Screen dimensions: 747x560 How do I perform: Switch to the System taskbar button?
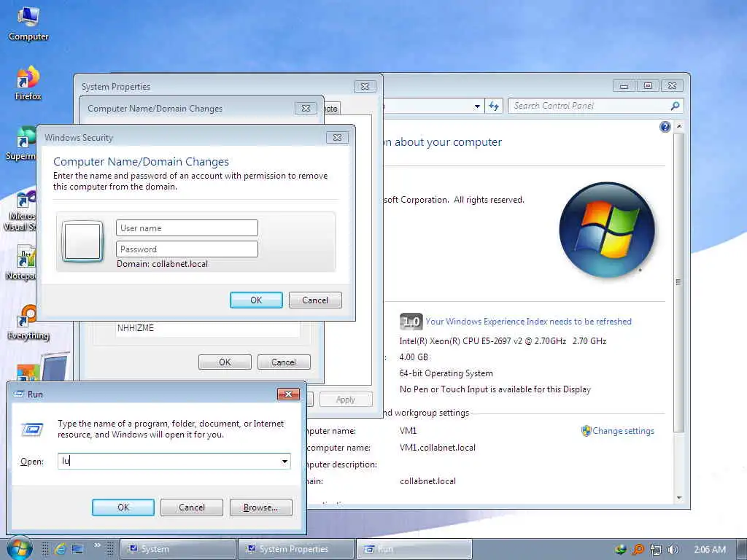[178, 549]
